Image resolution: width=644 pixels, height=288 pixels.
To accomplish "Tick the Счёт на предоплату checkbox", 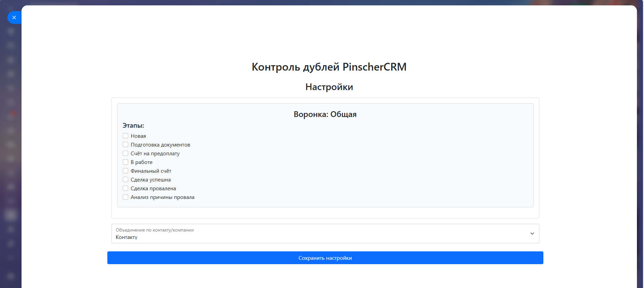I will click(x=126, y=153).
